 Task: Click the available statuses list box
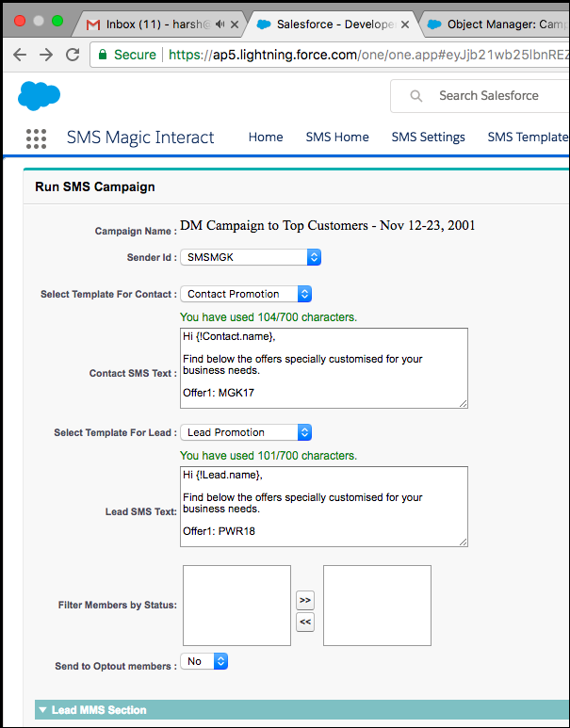tap(236, 606)
